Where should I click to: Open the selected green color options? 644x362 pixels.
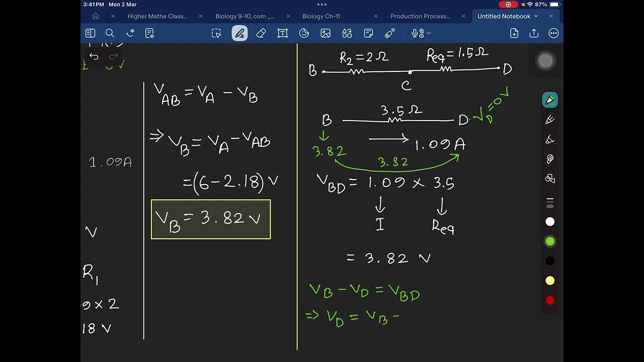[x=550, y=241]
